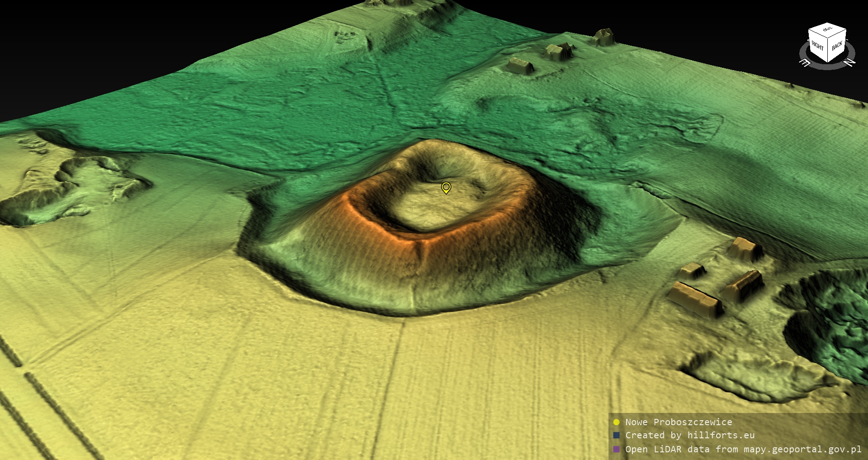Click the yellow location pin on the hillfort
The height and width of the screenshot is (460, 868).
446,188
